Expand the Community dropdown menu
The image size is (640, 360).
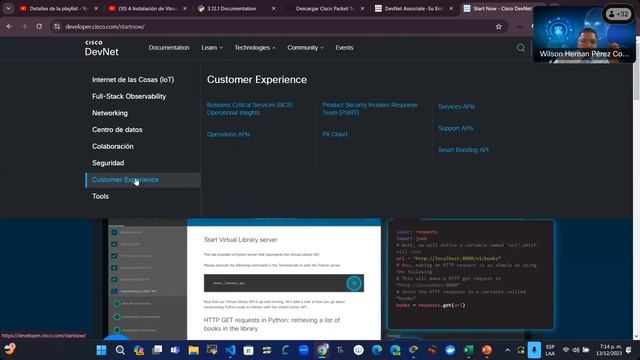click(x=305, y=48)
